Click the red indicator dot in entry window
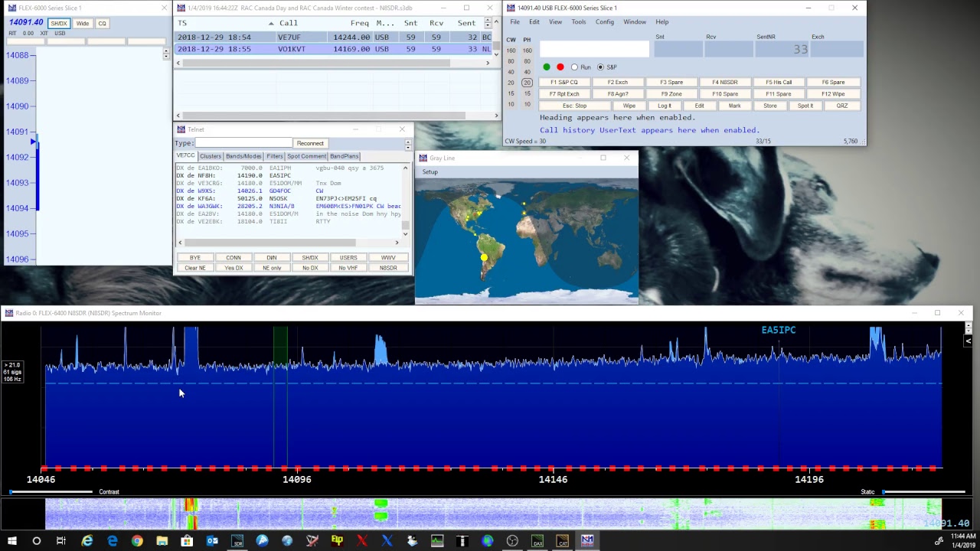This screenshot has width=980, height=551. pyautogui.click(x=560, y=67)
